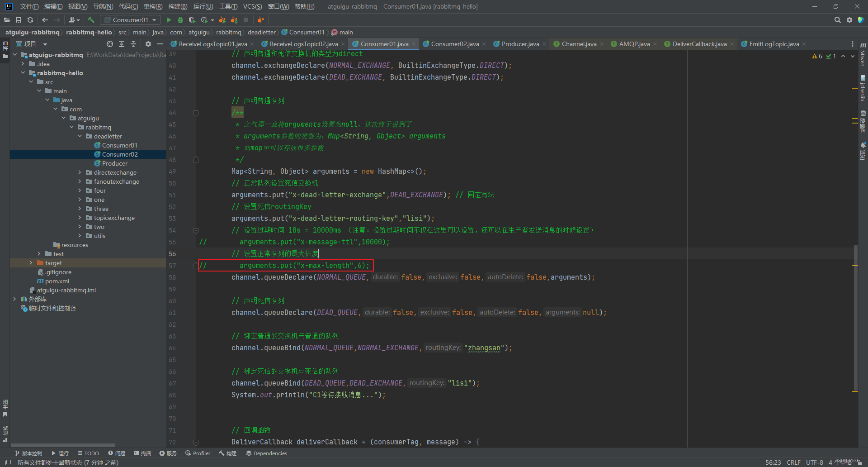Open the user account dropdown
This screenshot has width=868, height=467.
[74, 20]
